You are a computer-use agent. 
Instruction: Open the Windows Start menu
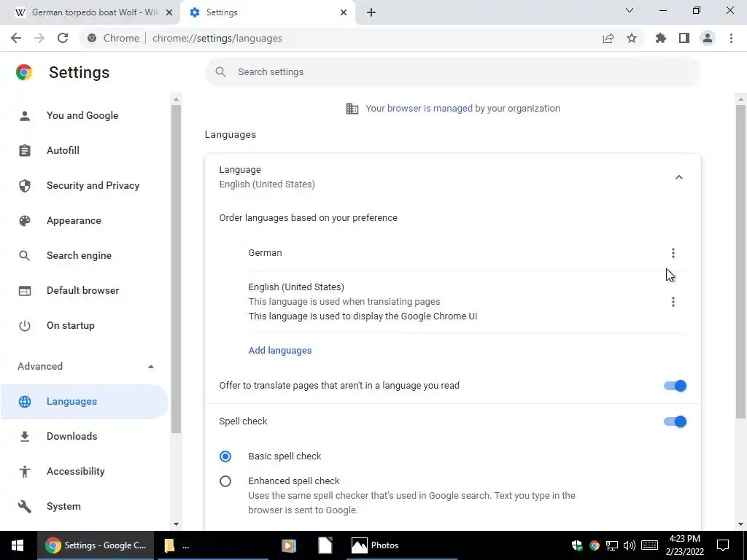(18, 545)
